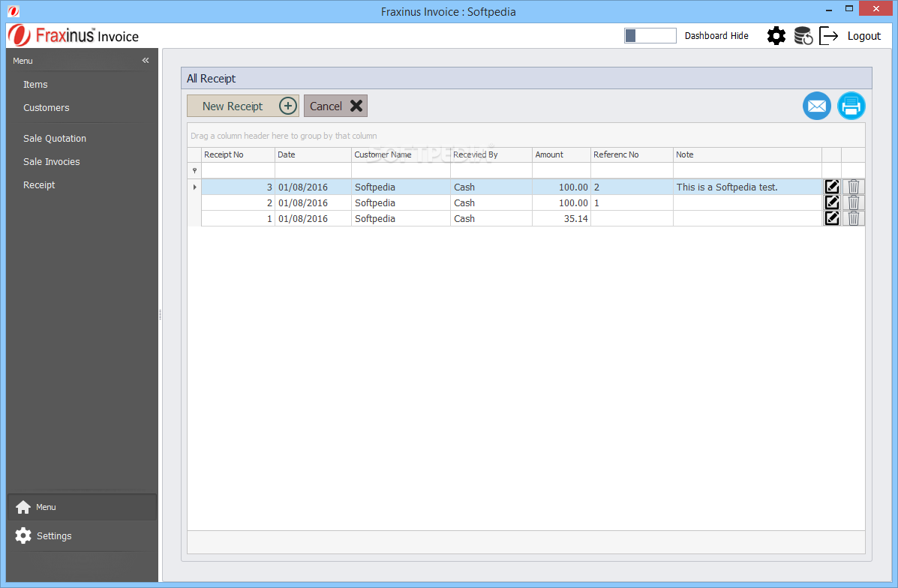Click the row indicator arrow of receipt 3

tap(195, 187)
